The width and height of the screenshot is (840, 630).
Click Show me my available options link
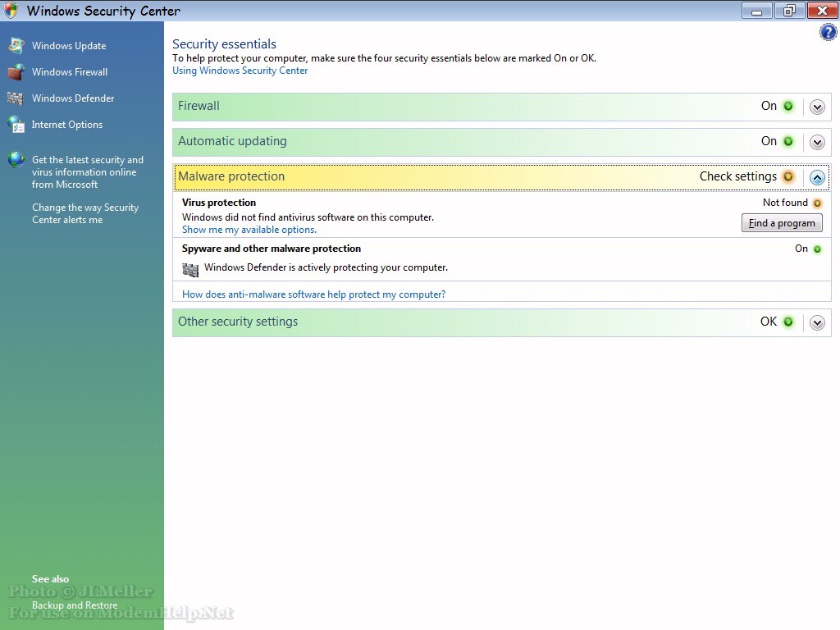[249, 230]
